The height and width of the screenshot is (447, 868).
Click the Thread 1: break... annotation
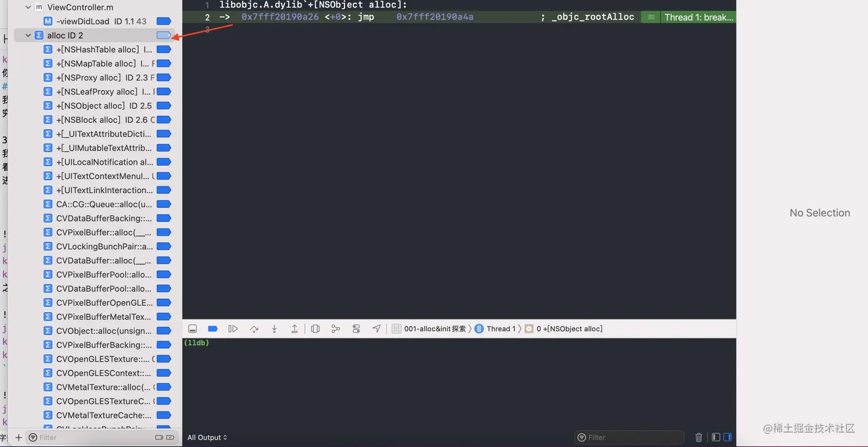[x=699, y=17]
